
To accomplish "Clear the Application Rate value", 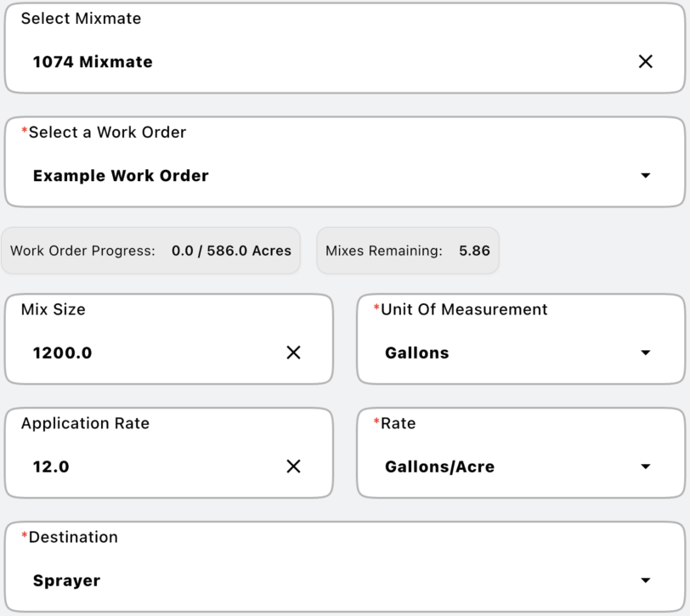I will 293,466.
